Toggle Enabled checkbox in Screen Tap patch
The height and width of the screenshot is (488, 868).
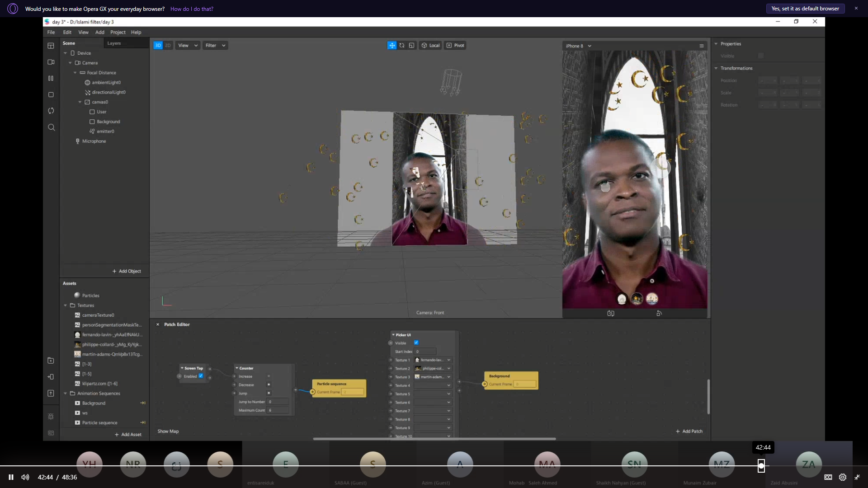(x=201, y=376)
